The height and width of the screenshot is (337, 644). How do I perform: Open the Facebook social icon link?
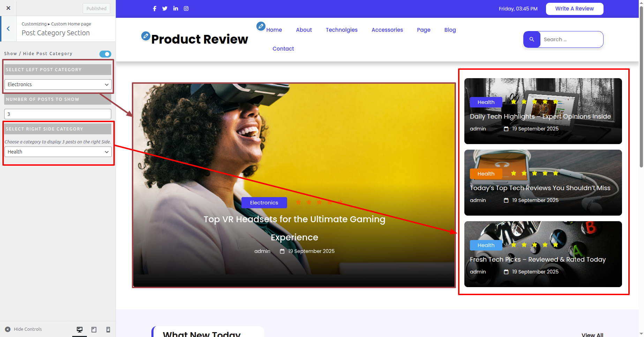pyautogui.click(x=155, y=9)
